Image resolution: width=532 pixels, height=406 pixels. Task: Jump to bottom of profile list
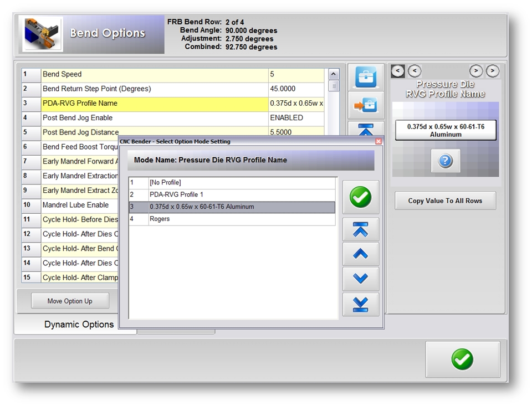click(360, 304)
